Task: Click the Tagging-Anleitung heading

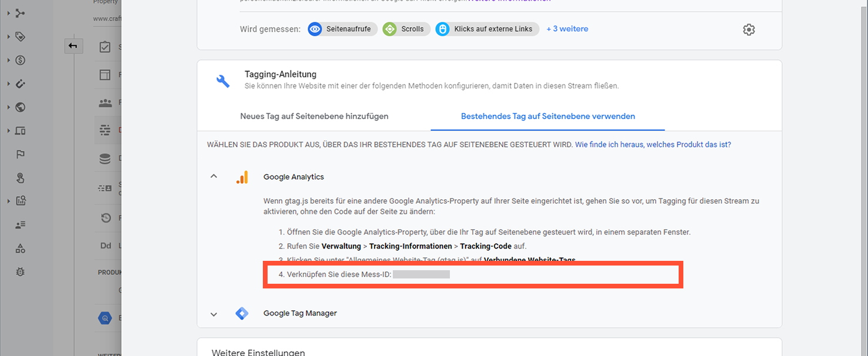Action: pos(281,75)
